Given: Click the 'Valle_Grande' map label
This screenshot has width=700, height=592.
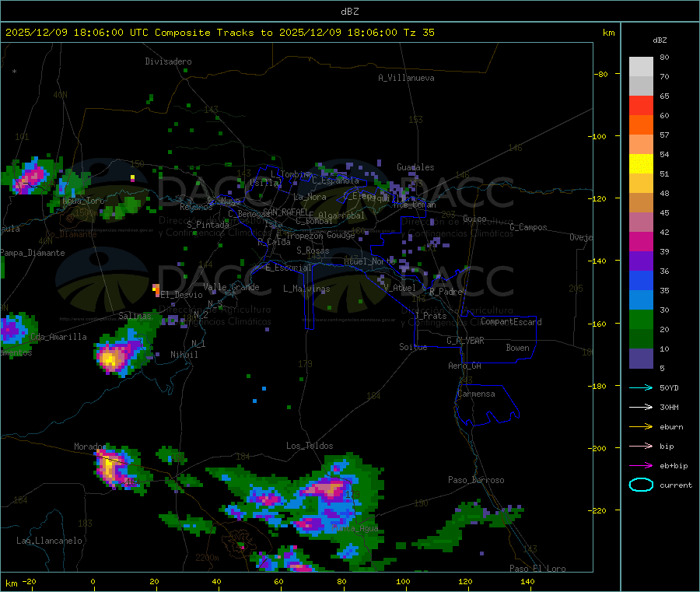Looking at the screenshot, I should coord(231,287).
